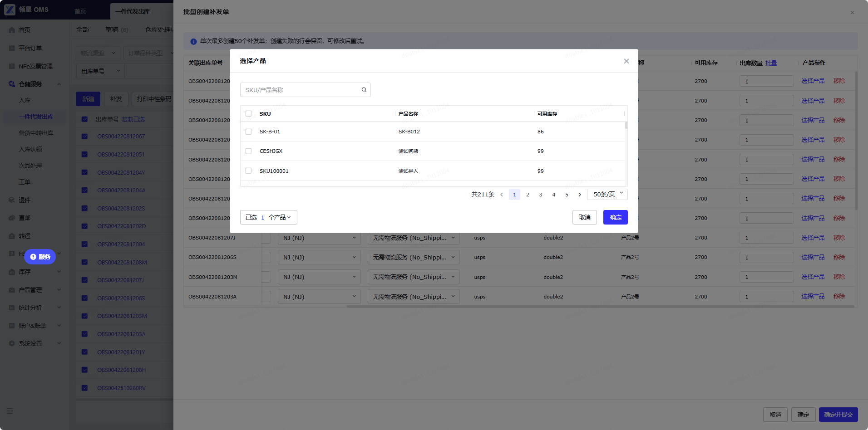The height and width of the screenshot is (430, 868).
Task: Click the 服务 help bubble icon
Action: point(40,257)
